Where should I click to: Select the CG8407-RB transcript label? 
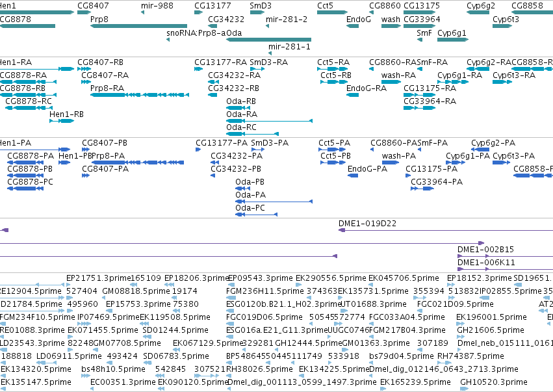(101, 62)
